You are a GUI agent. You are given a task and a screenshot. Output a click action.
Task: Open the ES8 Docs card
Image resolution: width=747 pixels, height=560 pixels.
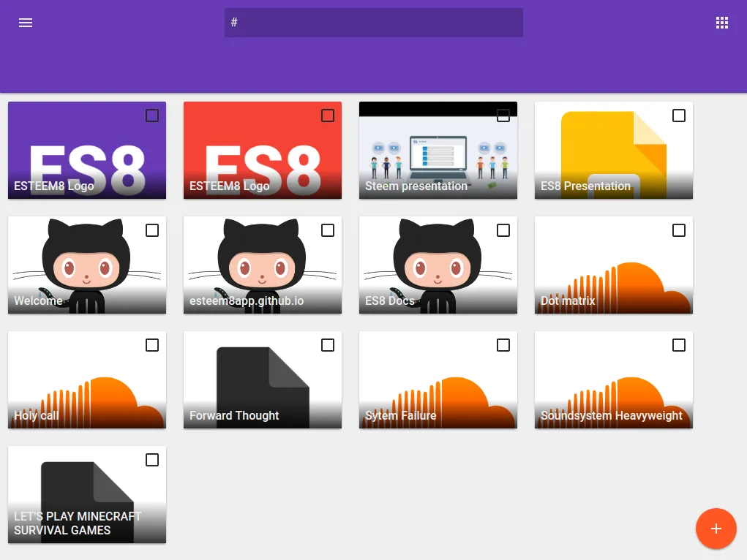click(x=438, y=265)
